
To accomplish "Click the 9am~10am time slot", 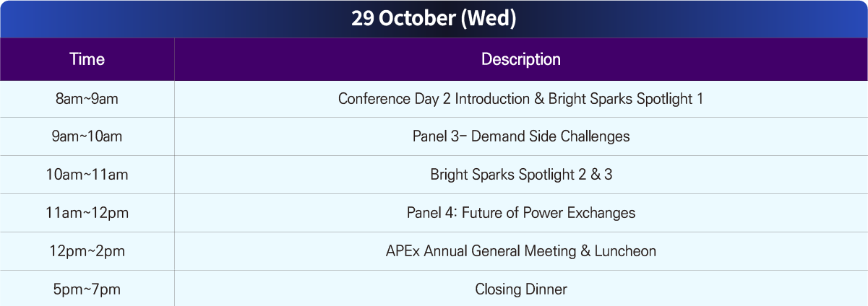I will click(87, 136).
